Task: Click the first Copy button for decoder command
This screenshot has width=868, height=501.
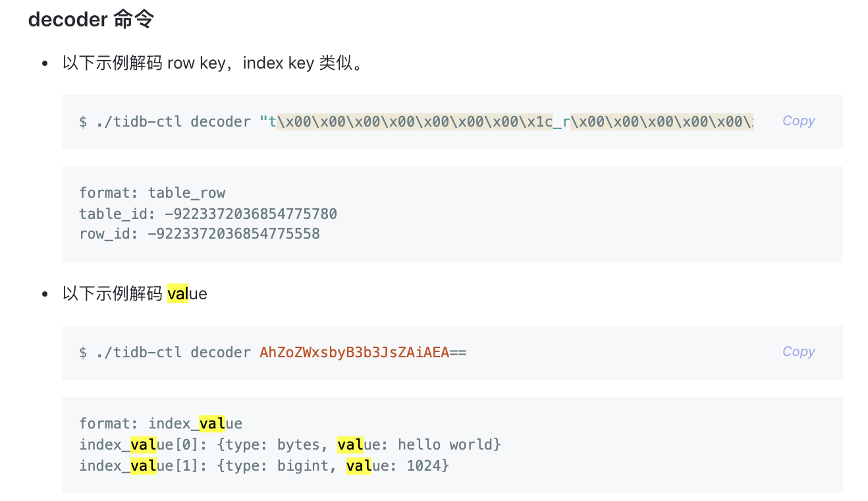Action: (798, 121)
